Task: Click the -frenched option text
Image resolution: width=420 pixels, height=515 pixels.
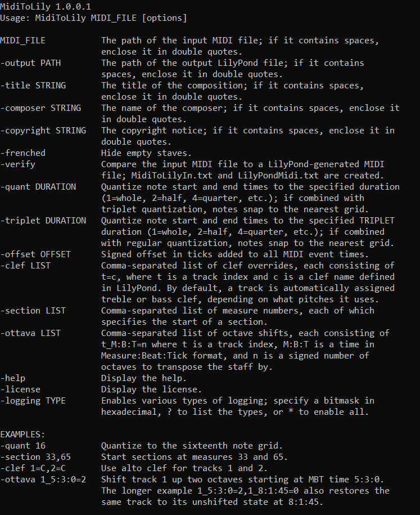Action: pyautogui.click(x=22, y=153)
